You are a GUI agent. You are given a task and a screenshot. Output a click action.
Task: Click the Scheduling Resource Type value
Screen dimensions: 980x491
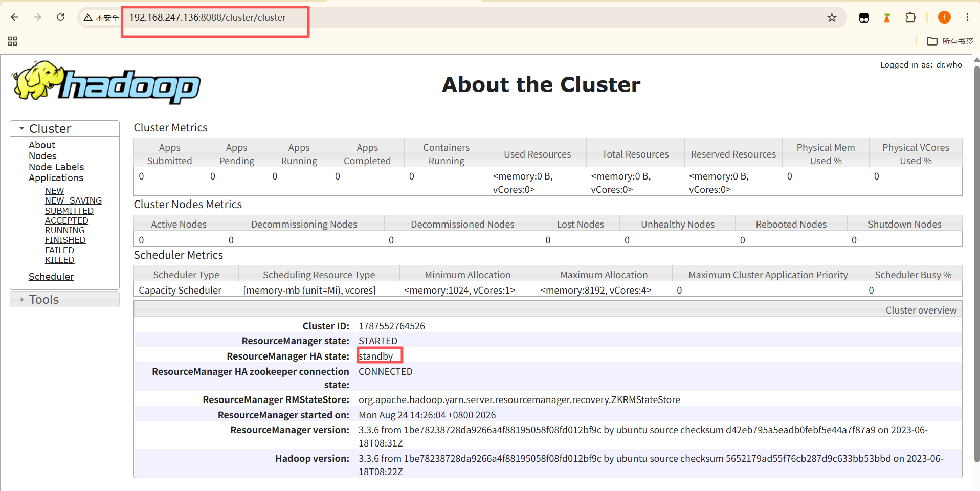[x=309, y=290]
